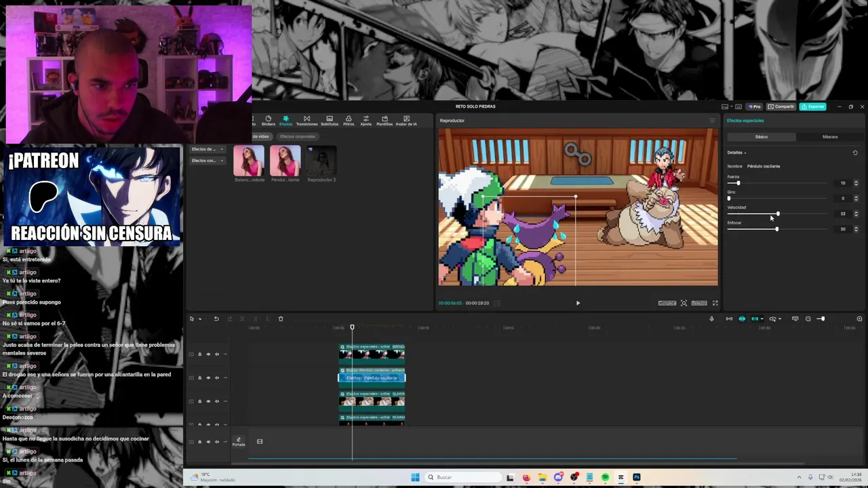This screenshot has height=488, width=868.
Task: Click the reset Detalles circular arrow icon
Action: coord(855,152)
